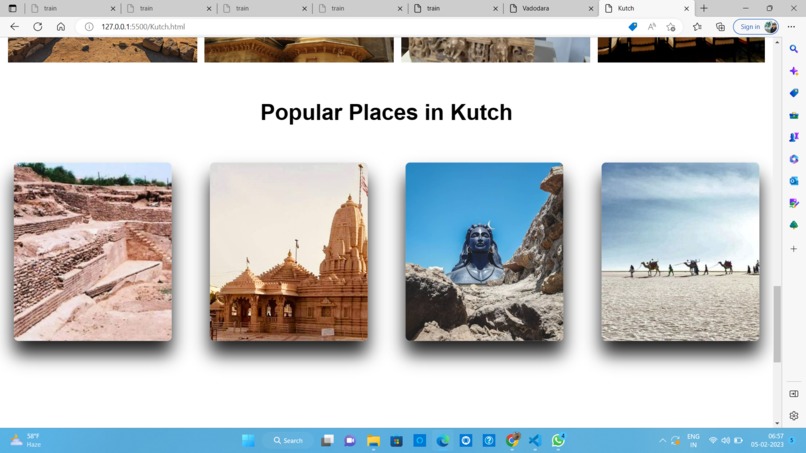Open File Explorer from taskbar
The image size is (806, 453).
click(x=373, y=441)
